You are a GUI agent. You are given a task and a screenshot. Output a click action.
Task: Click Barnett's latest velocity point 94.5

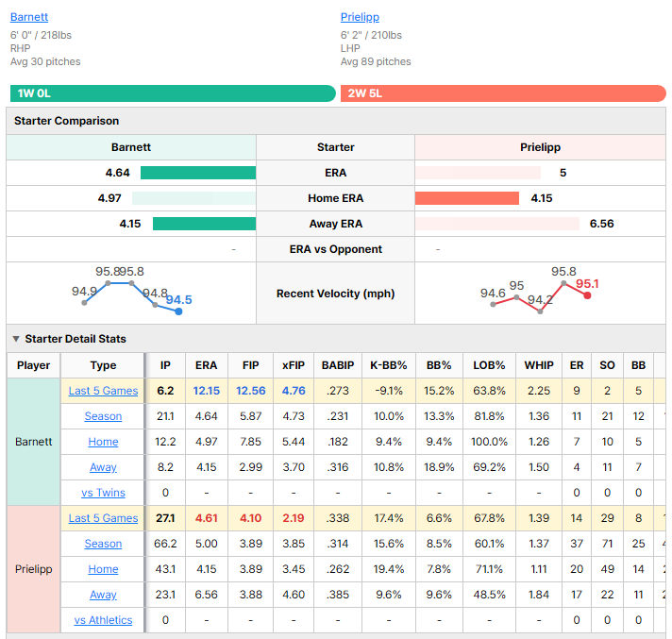pyautogui.click(x=178, y=311)
